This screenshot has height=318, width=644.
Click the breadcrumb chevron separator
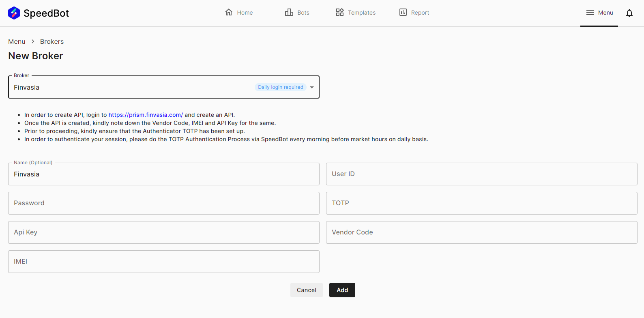click(33, 41)
